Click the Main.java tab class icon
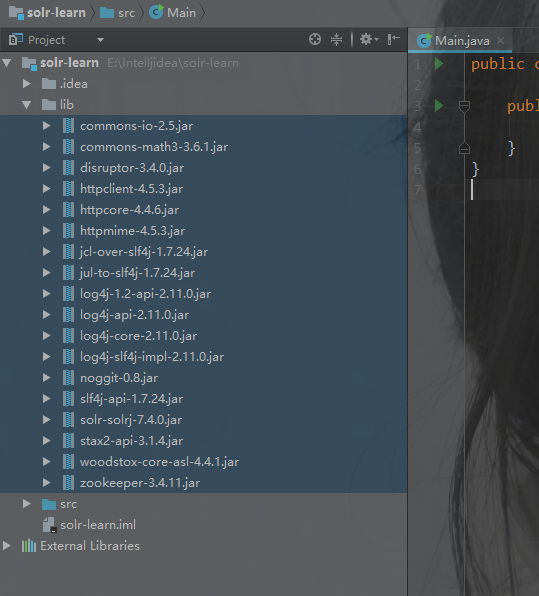 click(x=424, y=41)
